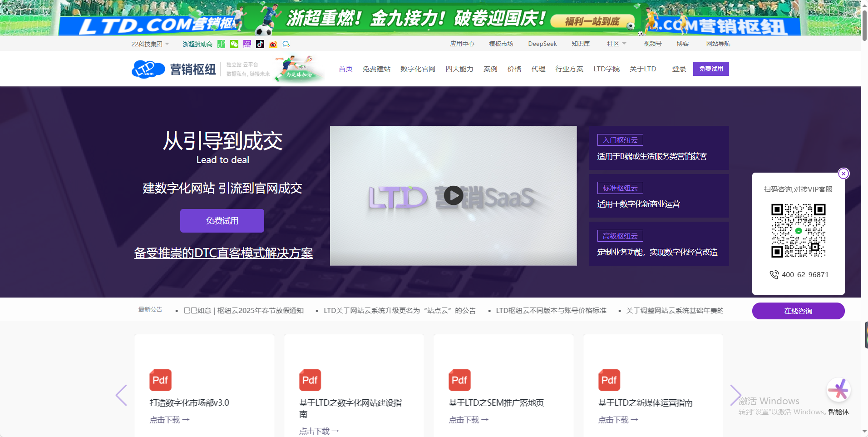Open announcement 巳巳如意 枢纽云2025年春节放假通知

pos(243,311)
